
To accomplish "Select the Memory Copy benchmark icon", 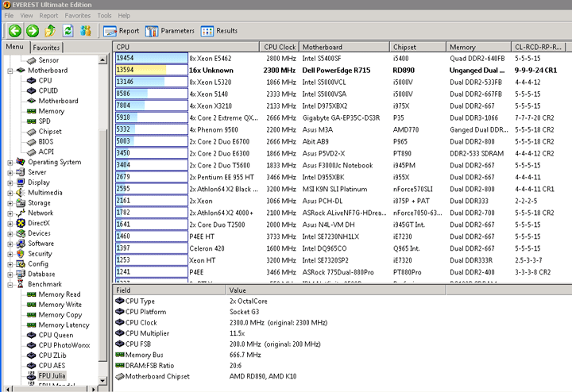I will (x=32, y=315).
